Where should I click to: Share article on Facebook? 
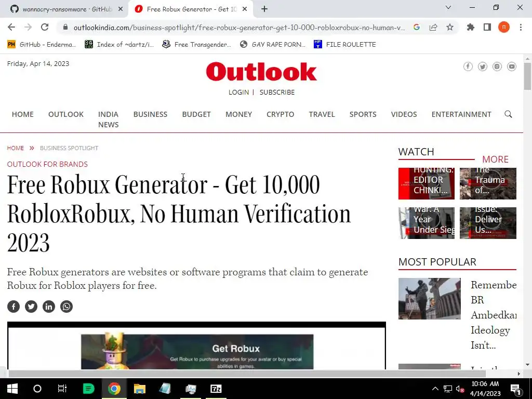click(14, 307)
